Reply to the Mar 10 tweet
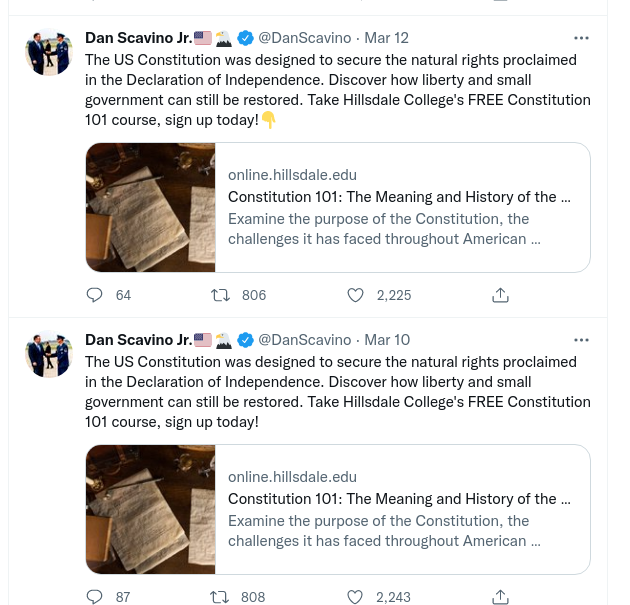Screen dimensions: 630x605 [96, 597]
